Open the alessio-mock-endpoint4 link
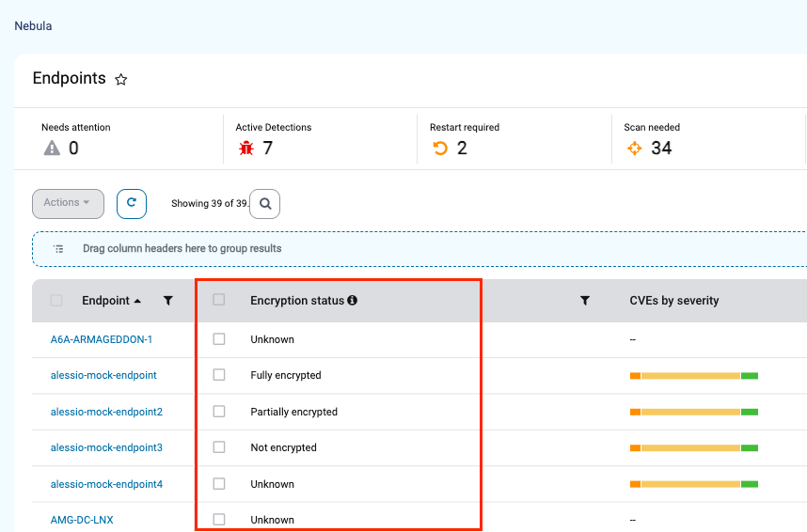Image resolution: width=807 pixels, height=532 pixels. click(106, 485)
